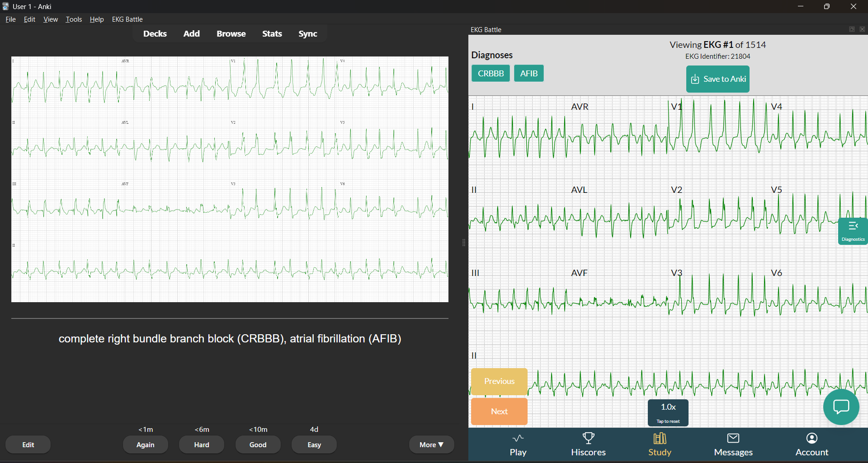Open the Tools menu
Image resolution: width=868 pixels, height=463 pixels.
pos(74,19)
